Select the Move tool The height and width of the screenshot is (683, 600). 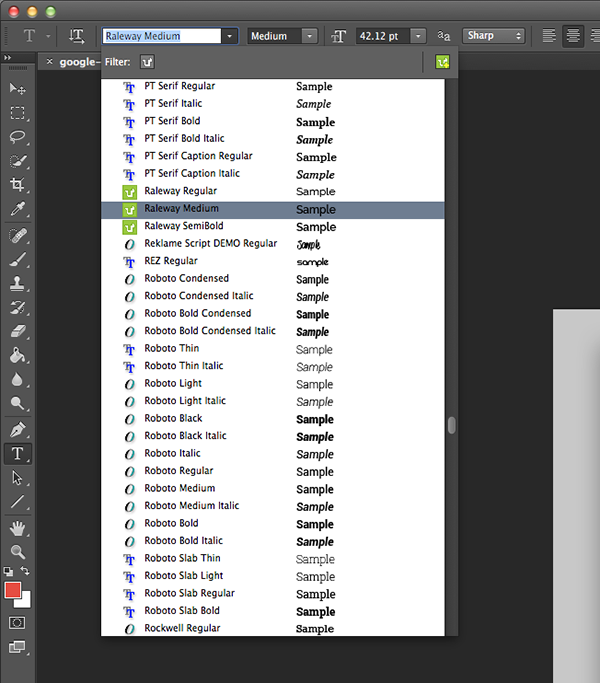click(x=17, y=88)
